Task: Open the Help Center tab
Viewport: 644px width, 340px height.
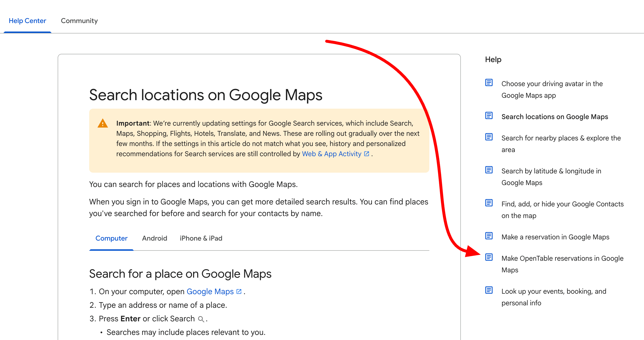Action: point(27,21)
